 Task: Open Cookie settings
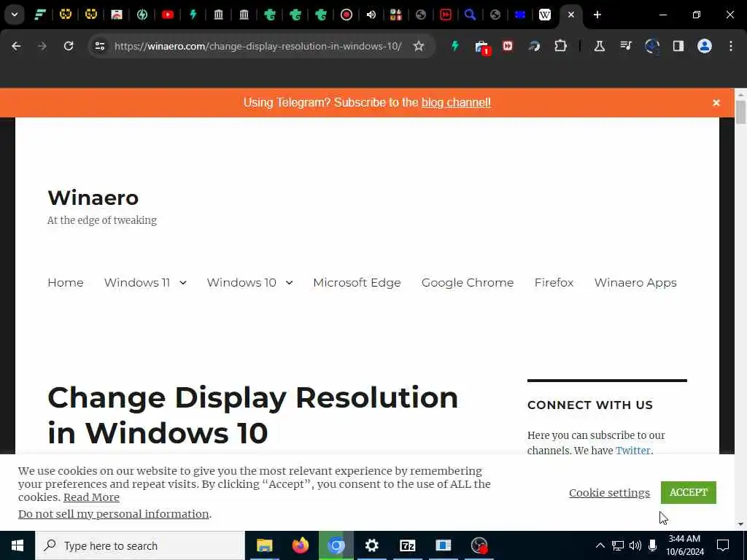[609, 493]
